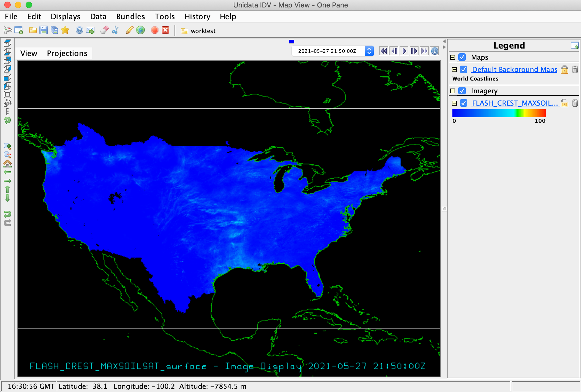This screenshot has height=392, width=581.
Task: Click the color bar in legend
Action: [499, 113]
